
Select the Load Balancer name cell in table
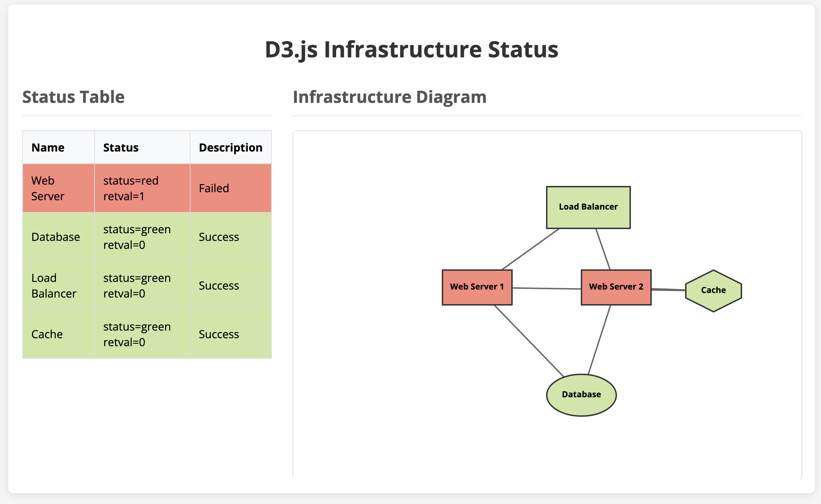coord(58,285)
